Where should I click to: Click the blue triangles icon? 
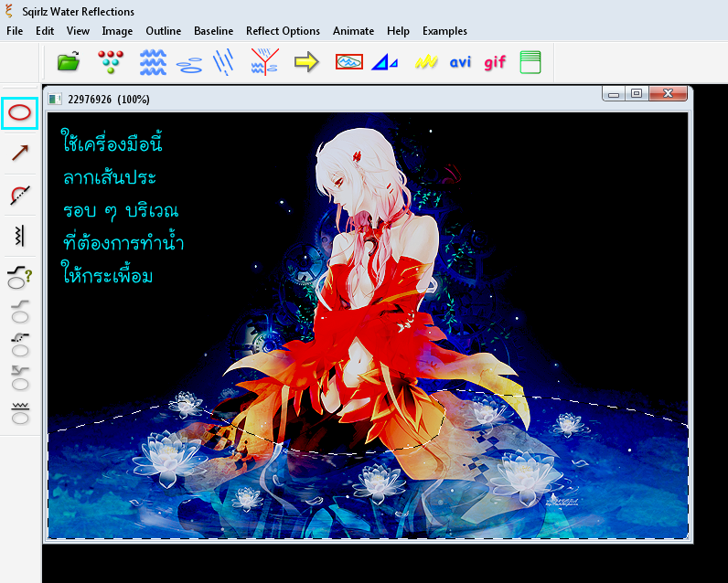click(x=385, y=62)
